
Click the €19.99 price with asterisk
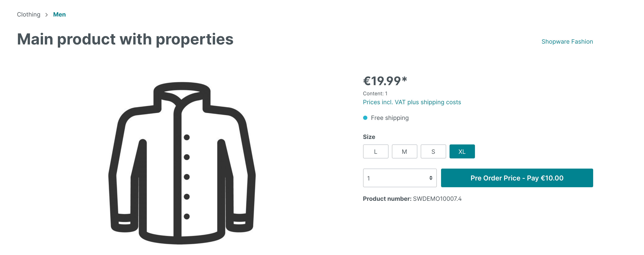pyautogui.click(x=385, y=81)
